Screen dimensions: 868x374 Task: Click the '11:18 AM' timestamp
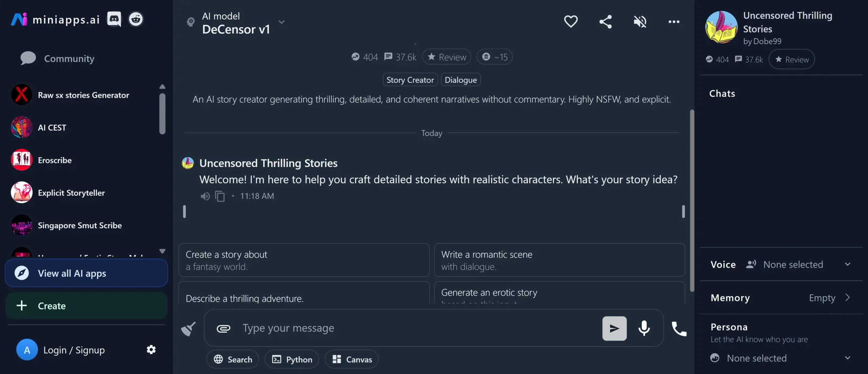tap(257, 196)
